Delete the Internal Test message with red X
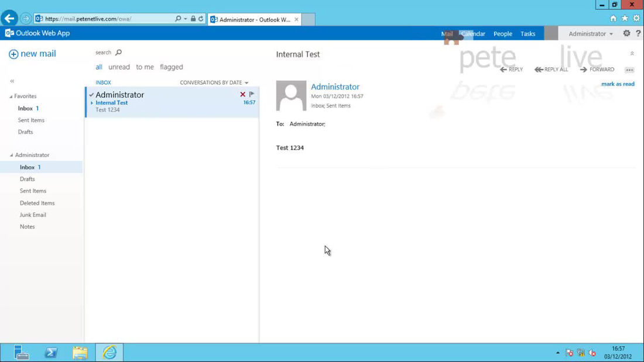The image size is (644, 362). tap(243, 94)
